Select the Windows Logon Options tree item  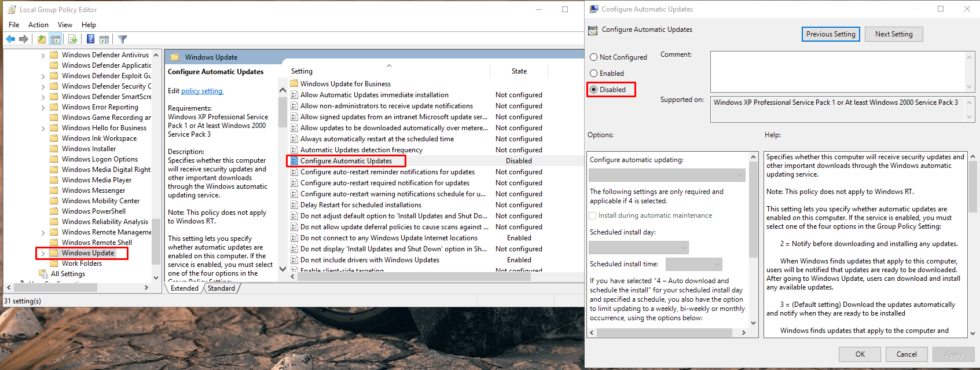pos(100,159)
